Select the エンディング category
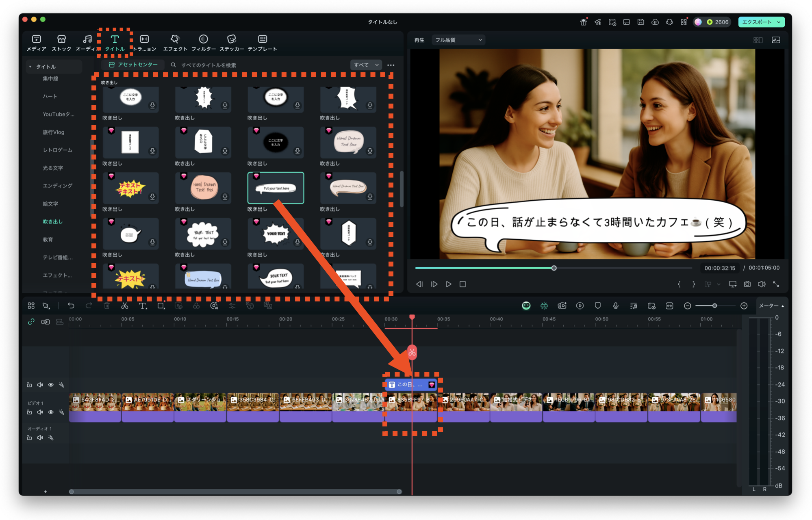This screenshot has width=812, height=520. pos(57,186)
